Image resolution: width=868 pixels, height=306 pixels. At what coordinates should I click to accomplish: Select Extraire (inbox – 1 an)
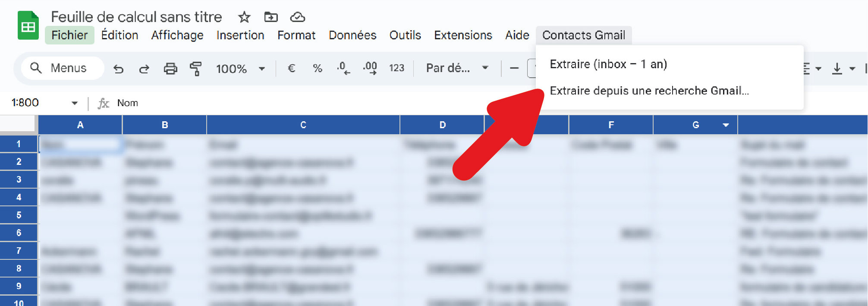tap(608, 64)
